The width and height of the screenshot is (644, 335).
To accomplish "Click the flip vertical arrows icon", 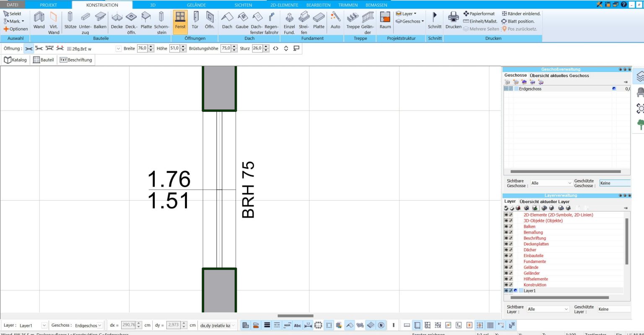I will point(286,48).
